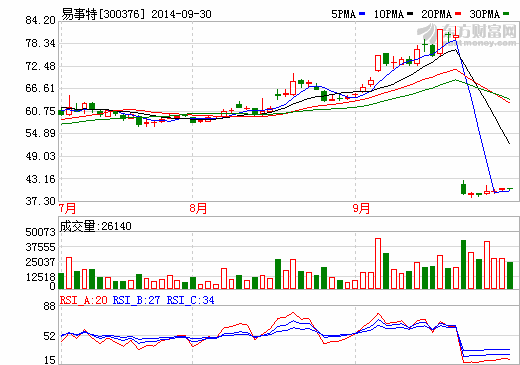
Task: Click the 9月 month marker
Action: tap(361, 209)
